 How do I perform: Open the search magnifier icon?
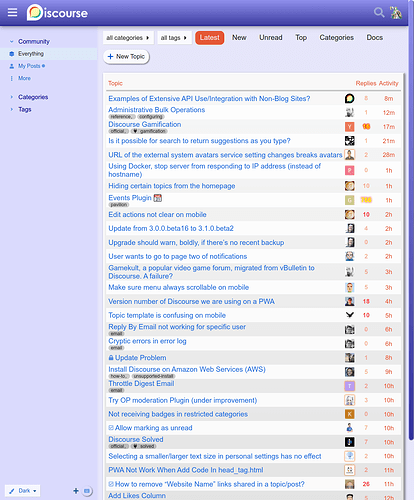[x=379, y=13]
